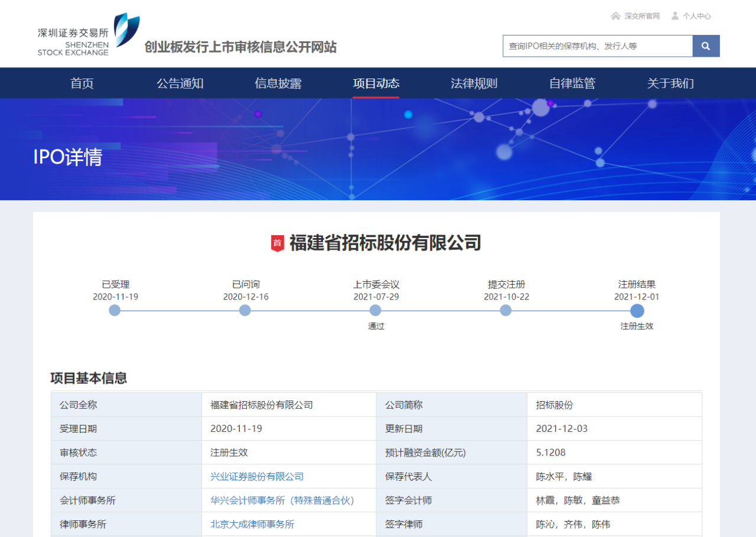Click the 公司全称 value in the table

[x=262, y=405]
